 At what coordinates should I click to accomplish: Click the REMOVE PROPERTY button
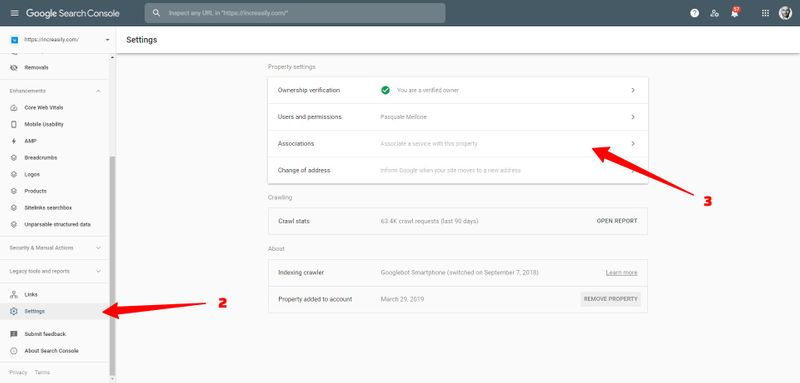coord(611,299)
